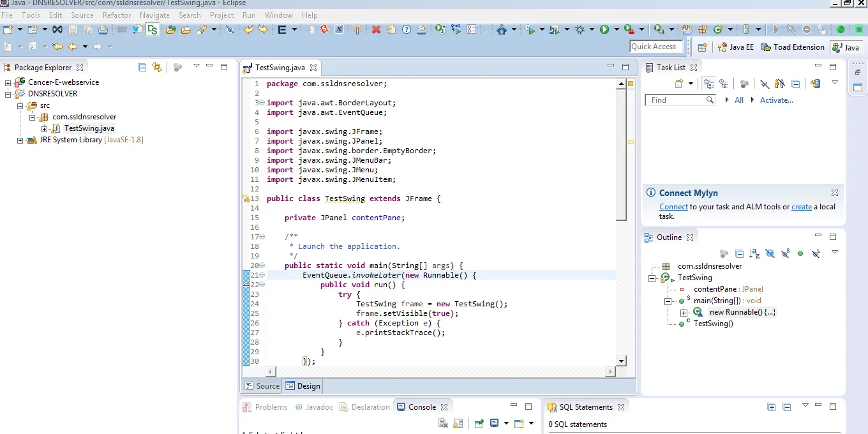Expand new Runnable() node in Outline
Viewport: 868px width, 434px height.
pyautogui.click(x=684, y=312)
